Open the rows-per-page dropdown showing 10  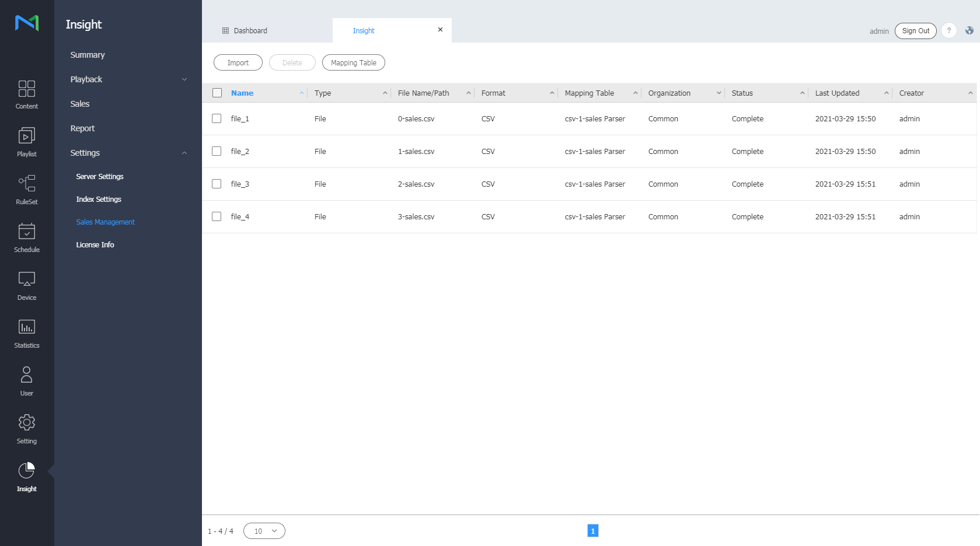(x=264, y=531)
